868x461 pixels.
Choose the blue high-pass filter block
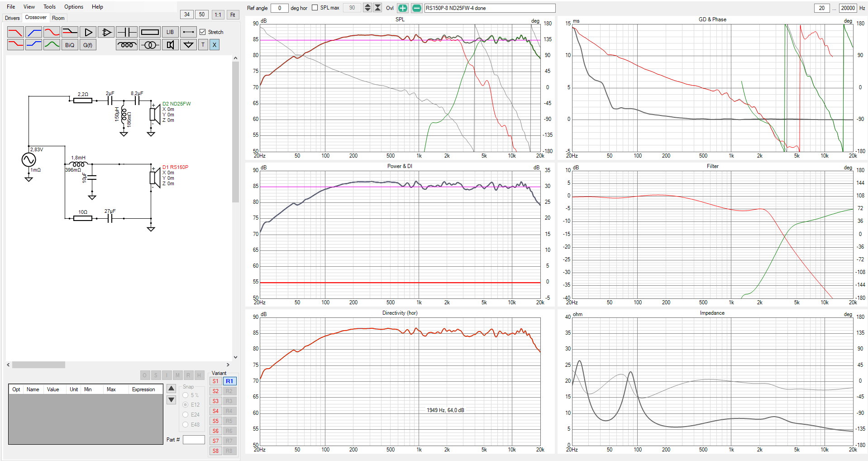click(33, 32)
